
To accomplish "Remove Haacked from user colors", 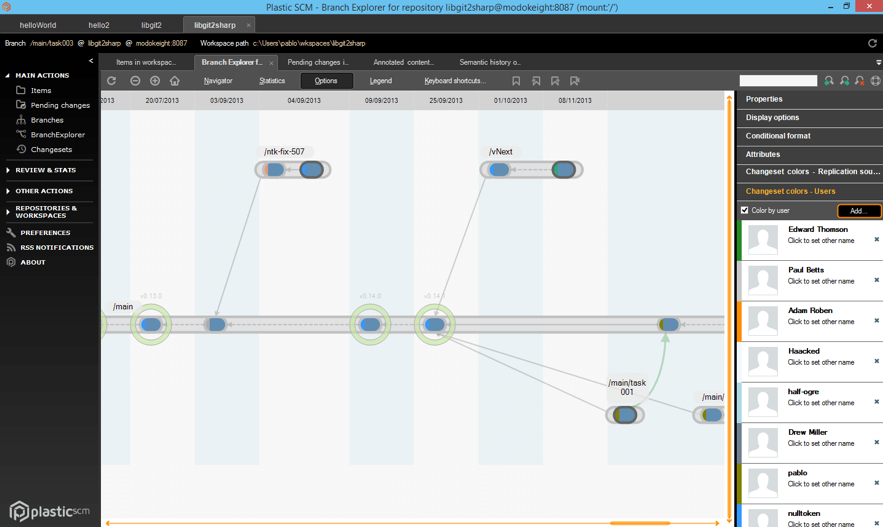I will point(876,361).
